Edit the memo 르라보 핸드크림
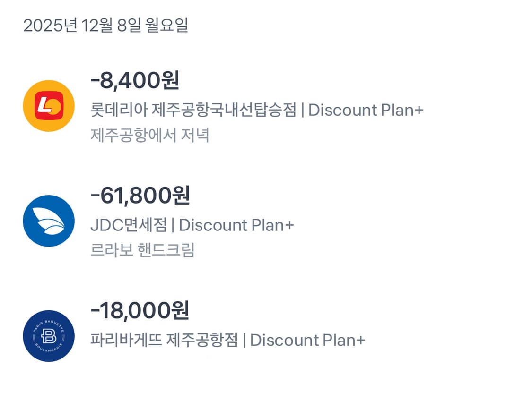The image size is (532, 401). pyautogui.click(x=142, y=250)
